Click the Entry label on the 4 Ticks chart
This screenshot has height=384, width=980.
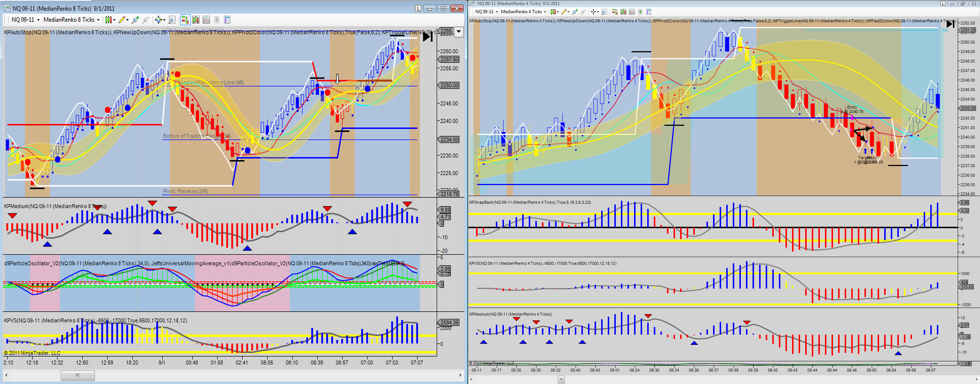[x=852, y=107]
